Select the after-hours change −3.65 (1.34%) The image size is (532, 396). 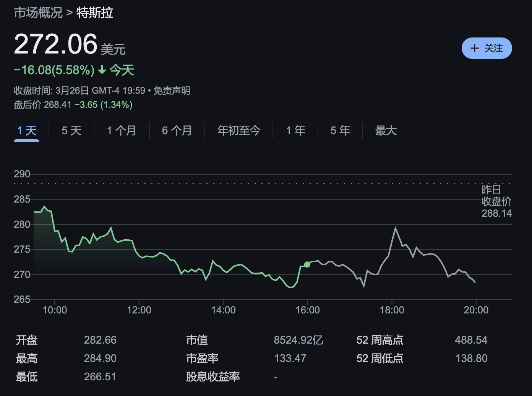[x=104, y=105]
